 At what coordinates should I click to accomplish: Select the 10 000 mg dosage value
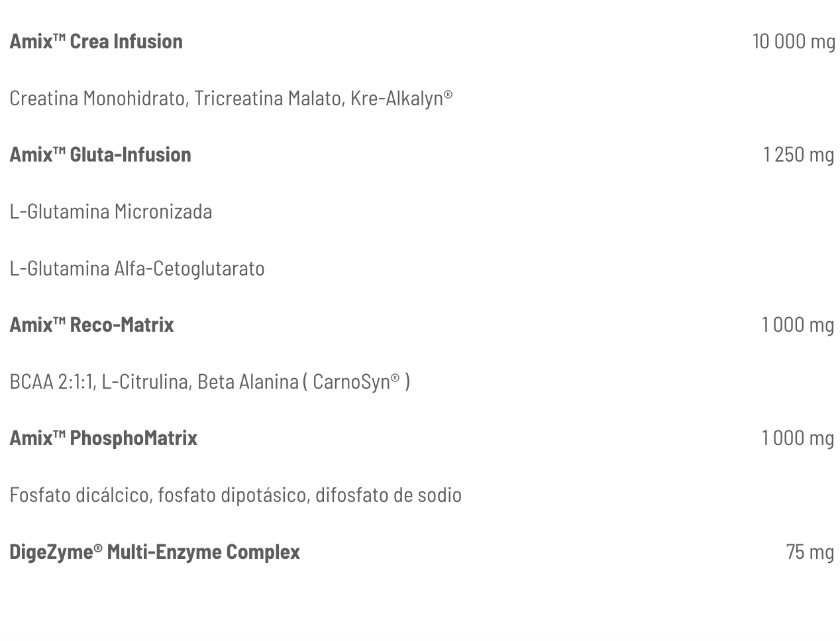(x=793, y=41)
